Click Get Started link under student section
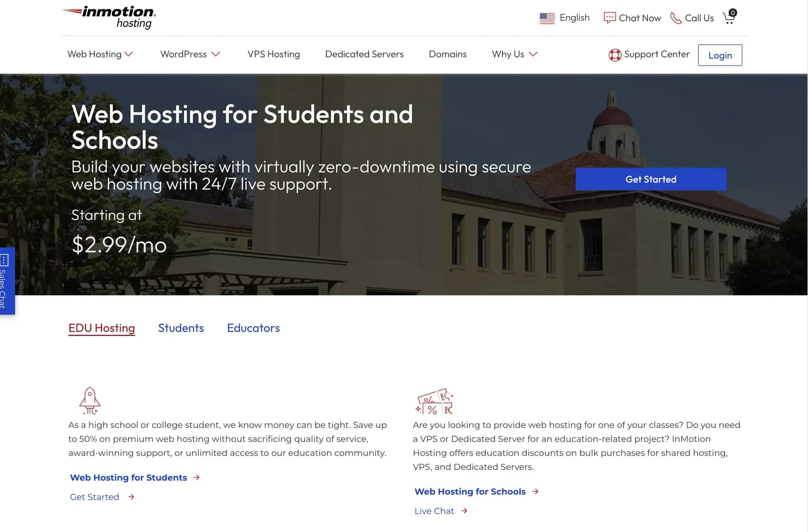 click(95, 497)
